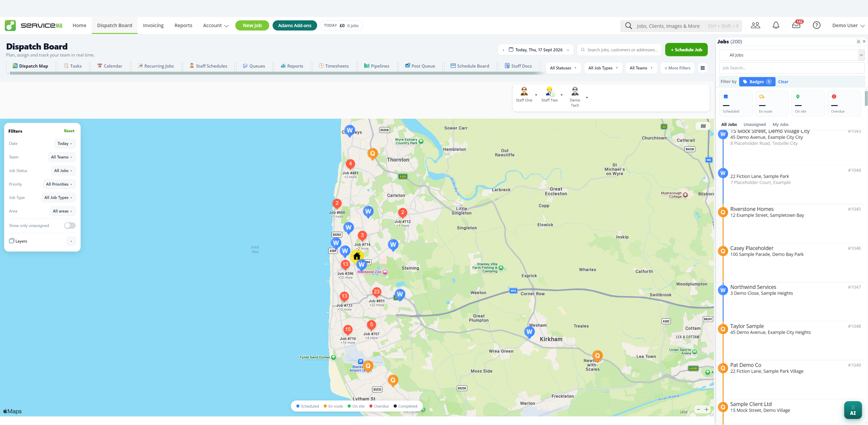Check the Layers checkbox
Screen dimensions: 868x425
pyautogui.click(x=12, y=241)
